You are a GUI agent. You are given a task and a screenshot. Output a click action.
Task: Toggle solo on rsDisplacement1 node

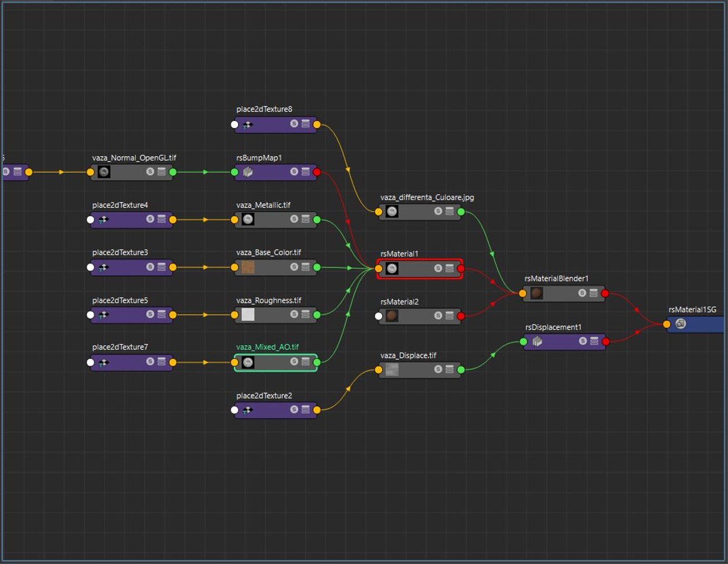[583, 341]
